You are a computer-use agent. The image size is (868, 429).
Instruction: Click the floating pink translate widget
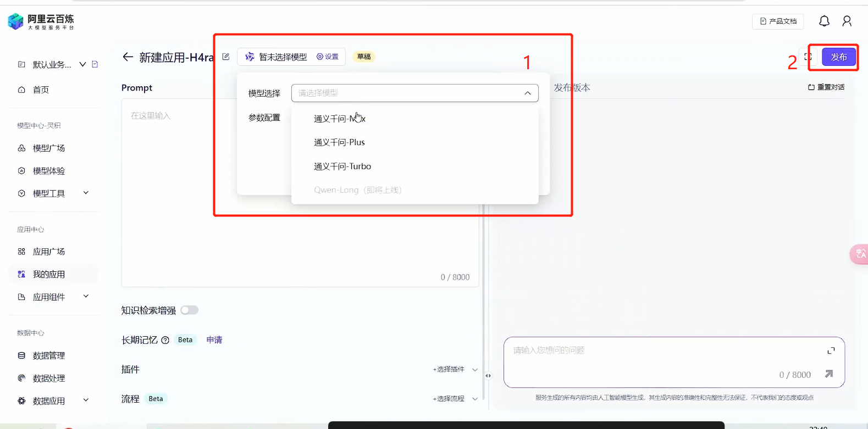(x=859, y=254)
